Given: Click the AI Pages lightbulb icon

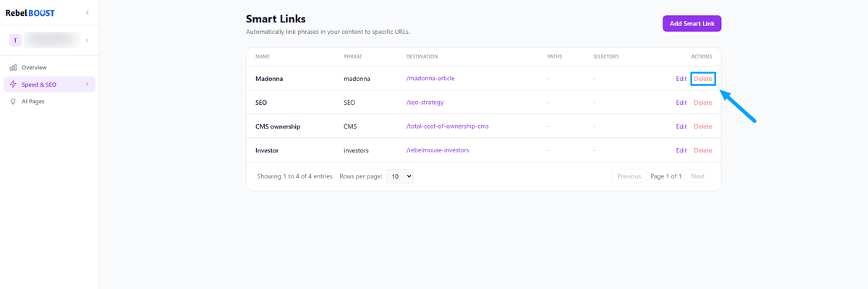Looking at the screenshot, I should [13, 102].
